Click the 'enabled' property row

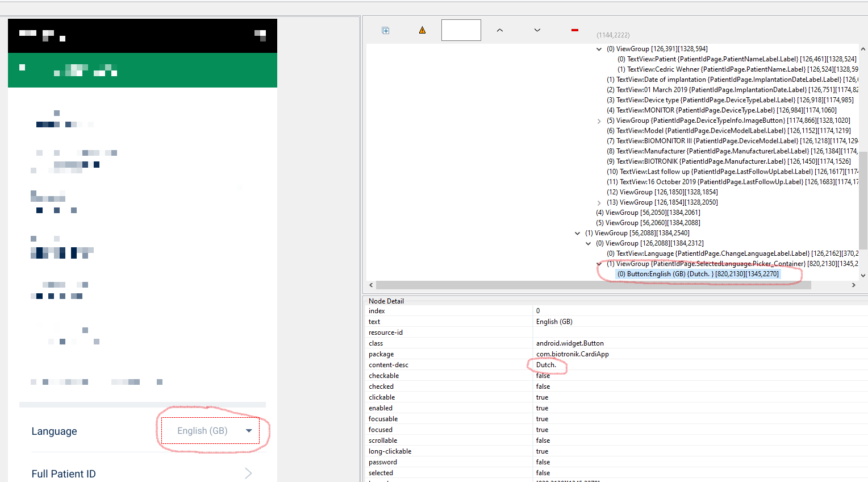[617, 408]
